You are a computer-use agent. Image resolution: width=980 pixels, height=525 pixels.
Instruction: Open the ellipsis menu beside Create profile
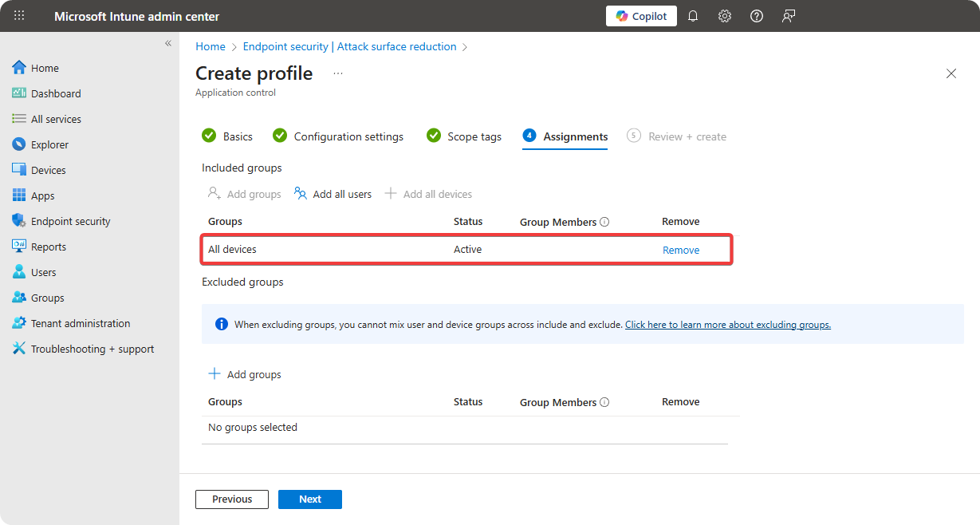[x=338, y=73]
